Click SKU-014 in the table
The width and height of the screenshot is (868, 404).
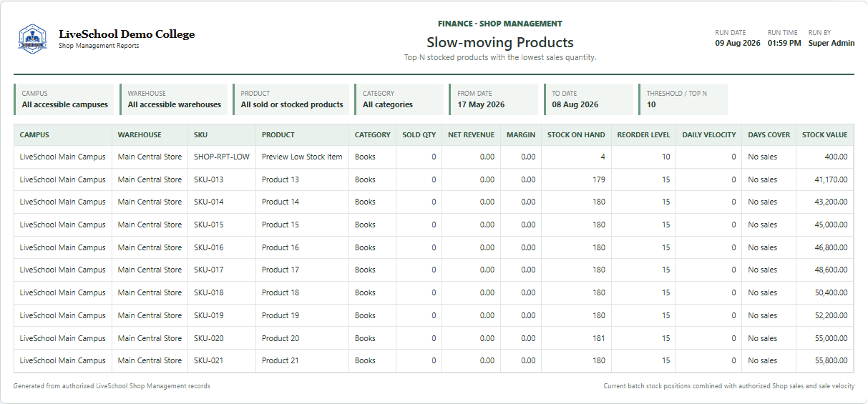pyautogui.click(x=208, y=202)
